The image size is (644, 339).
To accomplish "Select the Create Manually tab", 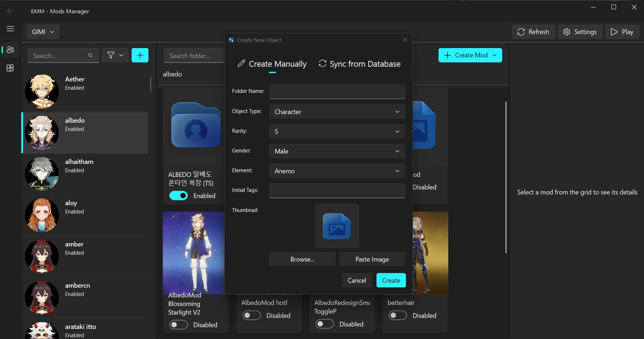I will pyautogui.click(x=272, y=64).
